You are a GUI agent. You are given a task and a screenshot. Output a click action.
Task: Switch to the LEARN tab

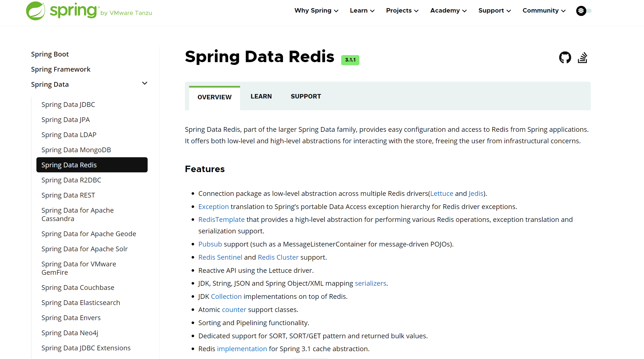pos(261,96)
